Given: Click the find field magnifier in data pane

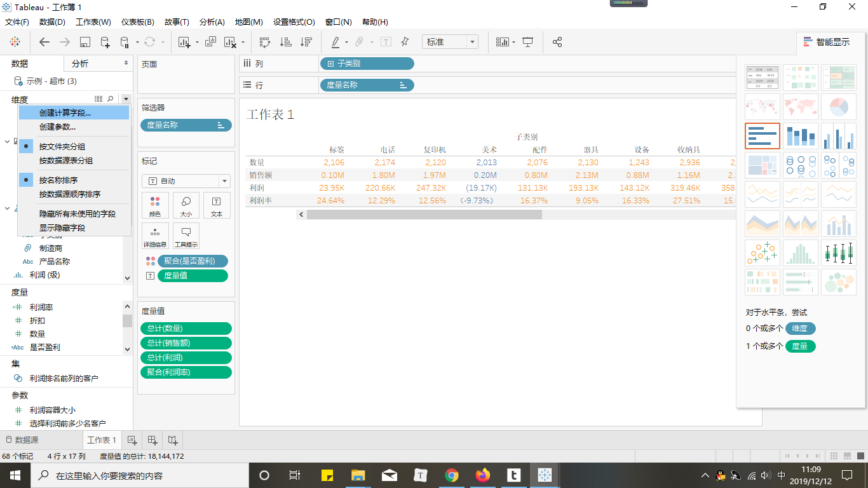Looking at the screenshot, I should click(x=111, y=98).
